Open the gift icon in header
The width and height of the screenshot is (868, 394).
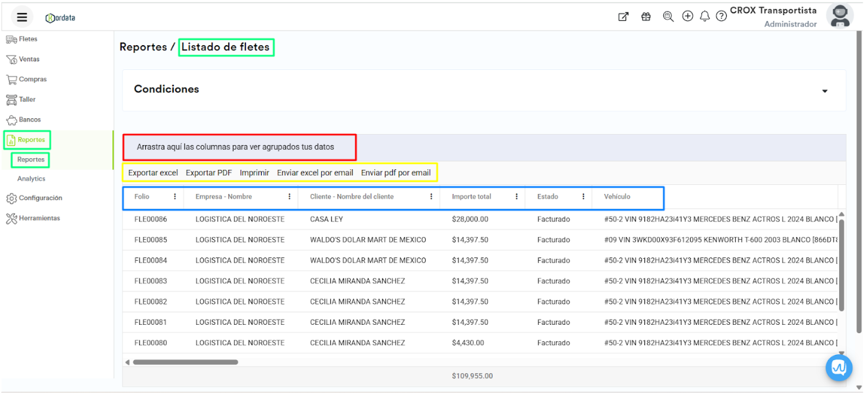coord(646,17)
